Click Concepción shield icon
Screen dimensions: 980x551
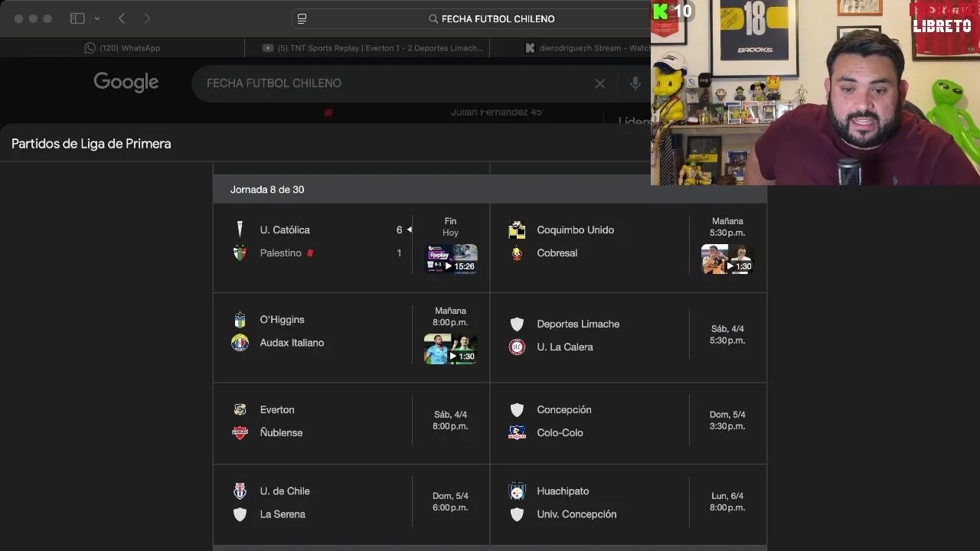click(x=517, y=409)
